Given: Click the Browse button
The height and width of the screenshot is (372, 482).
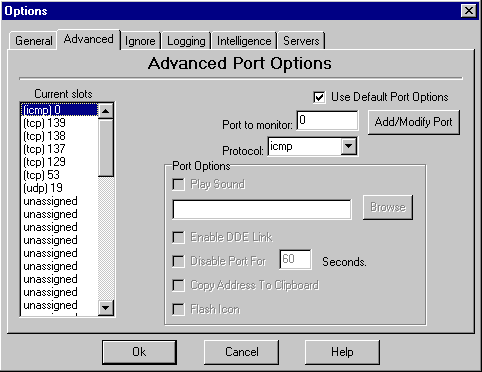Looking at the screenshot, I should pyautogui.click(x=388, y=207).
